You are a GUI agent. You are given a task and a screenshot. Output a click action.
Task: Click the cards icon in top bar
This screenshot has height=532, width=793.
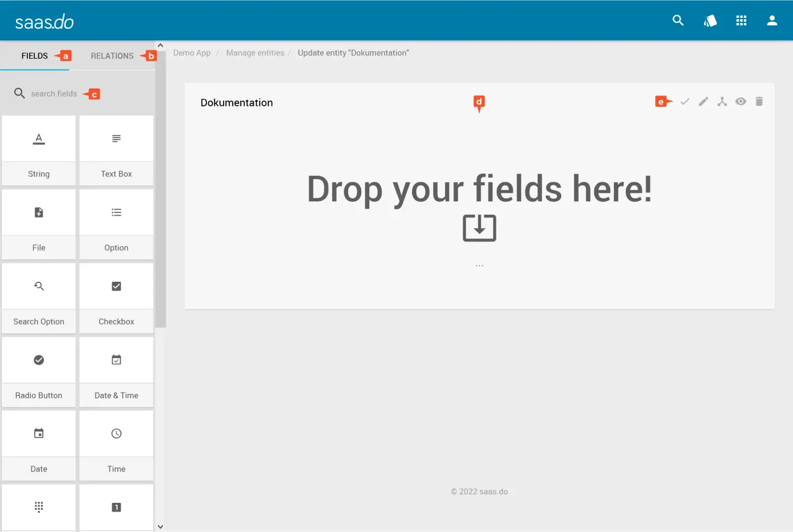tap(710, 20)
